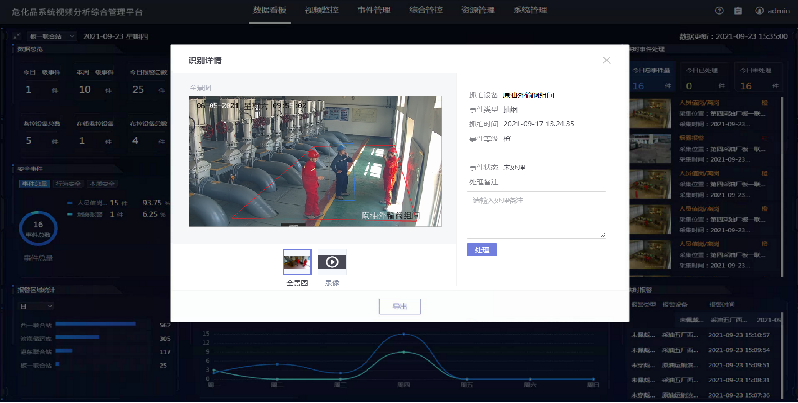
Task: Open the 资源管理 navigation tab
Action: click(476, 10)
